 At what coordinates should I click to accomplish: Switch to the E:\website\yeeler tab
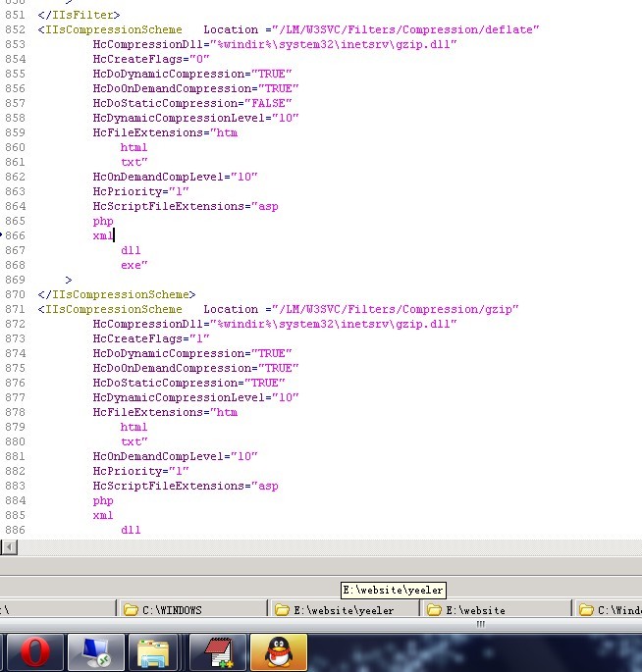(343, 610)
